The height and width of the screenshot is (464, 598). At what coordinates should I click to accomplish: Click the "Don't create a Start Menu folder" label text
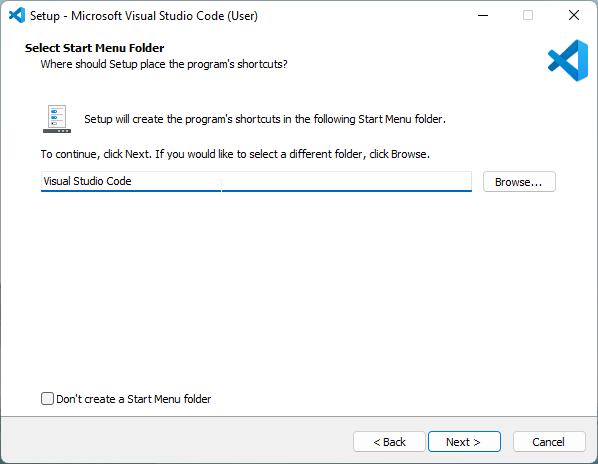pos(133,399)
